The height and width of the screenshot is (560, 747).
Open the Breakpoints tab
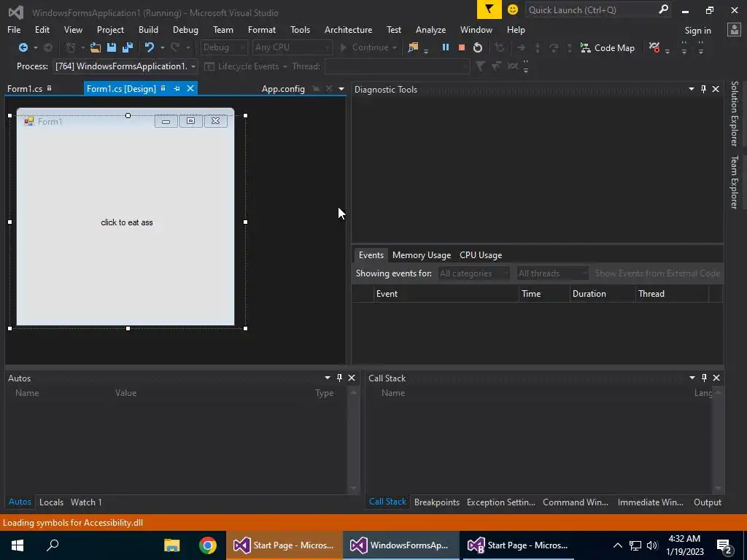(x=437, y=502)
